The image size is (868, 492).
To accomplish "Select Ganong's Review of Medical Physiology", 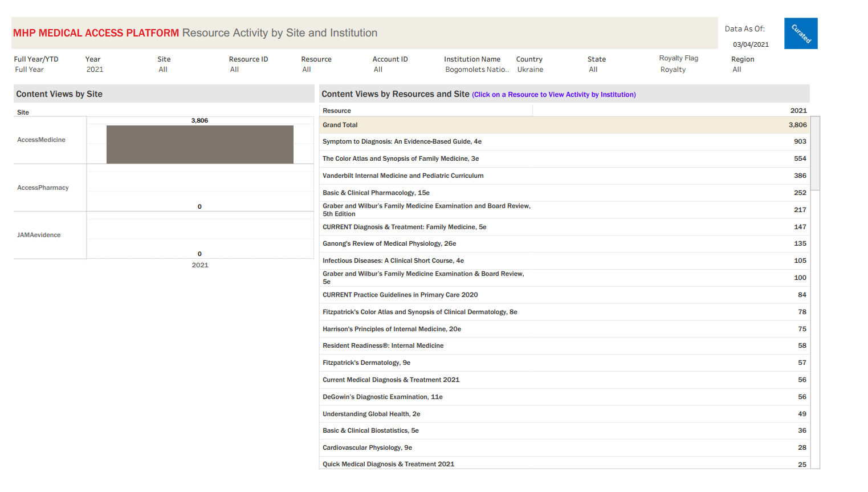I will (564, 243).
